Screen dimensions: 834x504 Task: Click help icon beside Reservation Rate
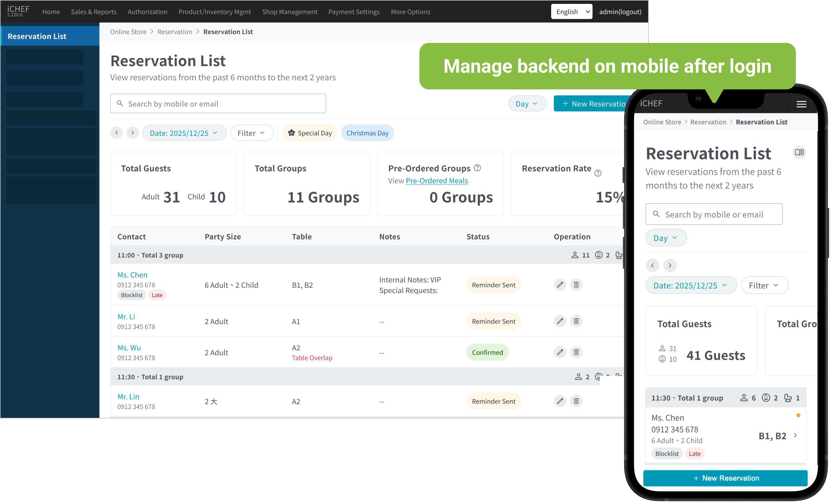click(x=598, y=173)
